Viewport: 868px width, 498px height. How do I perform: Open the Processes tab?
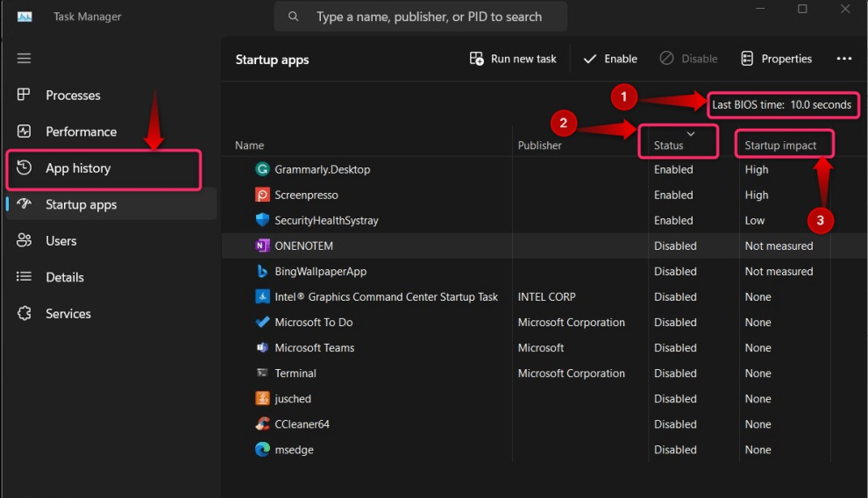tap(73, 96)
